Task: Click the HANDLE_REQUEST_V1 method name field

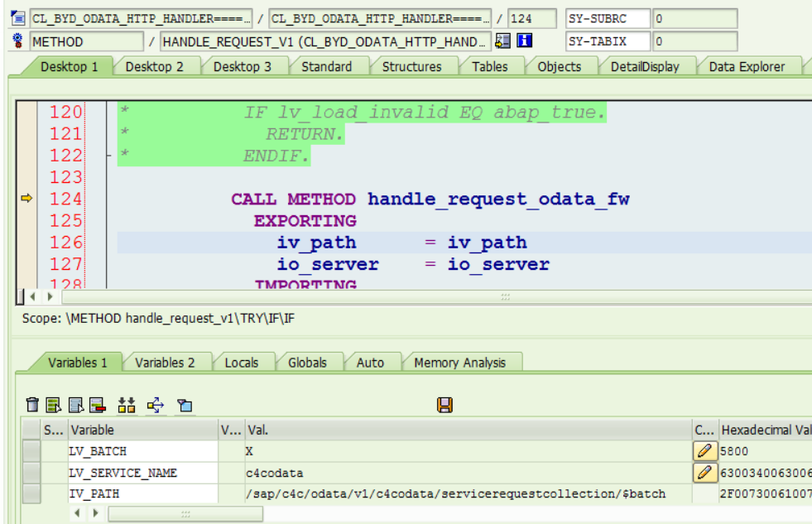Action: tap(324, 41)
